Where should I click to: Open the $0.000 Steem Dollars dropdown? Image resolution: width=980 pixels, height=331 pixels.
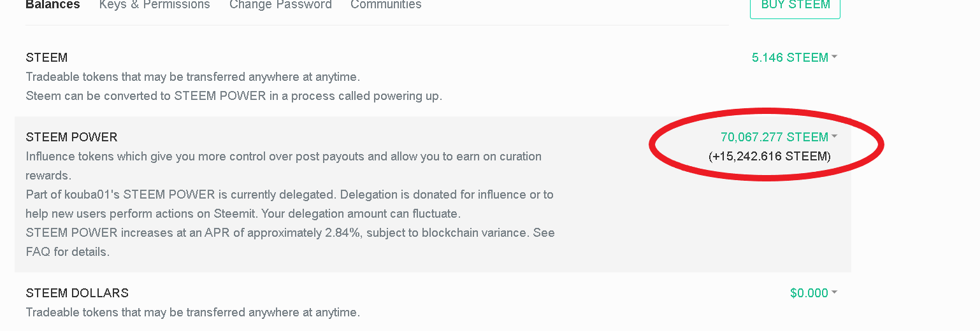click(x=813, y=293)
